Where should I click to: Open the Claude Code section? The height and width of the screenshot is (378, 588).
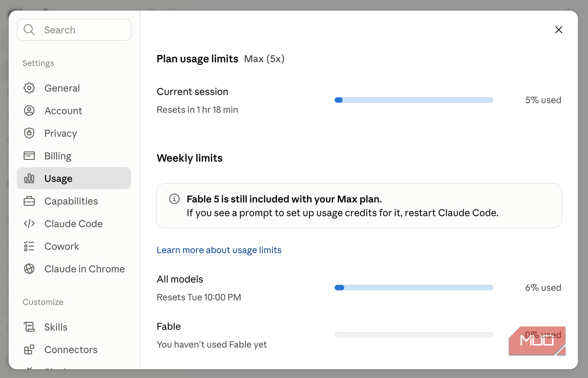tap(74, 223)
